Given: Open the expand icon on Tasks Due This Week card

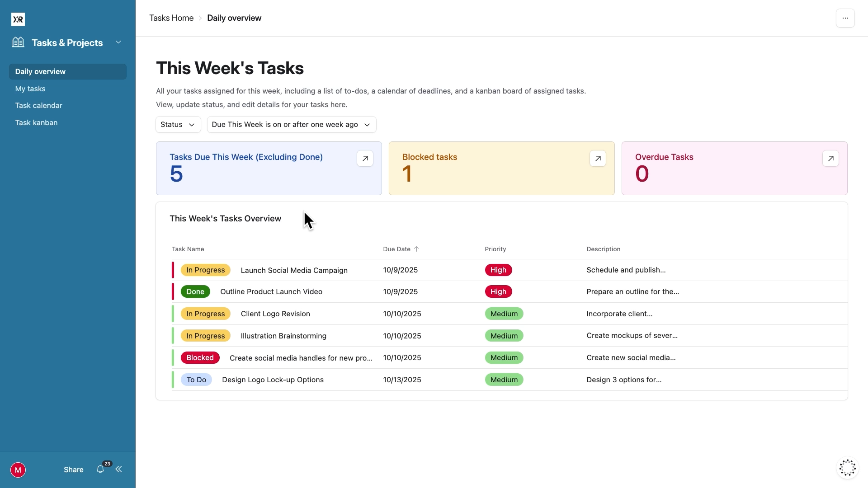Looking at the screenshot, I should click(365, 158).
